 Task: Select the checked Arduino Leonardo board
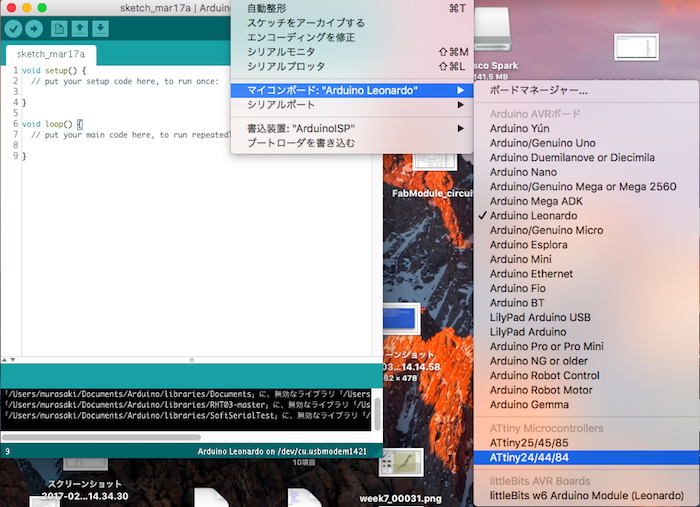[586, 216]
